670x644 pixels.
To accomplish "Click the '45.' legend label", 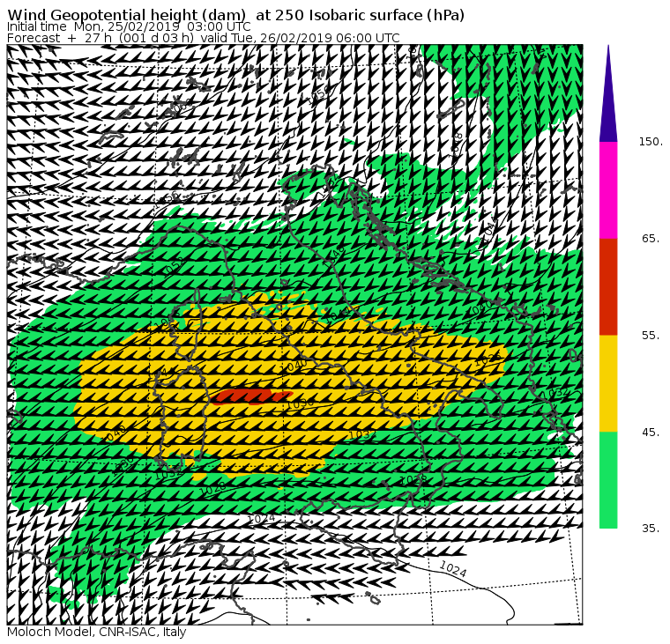I will tap(651, 433).
